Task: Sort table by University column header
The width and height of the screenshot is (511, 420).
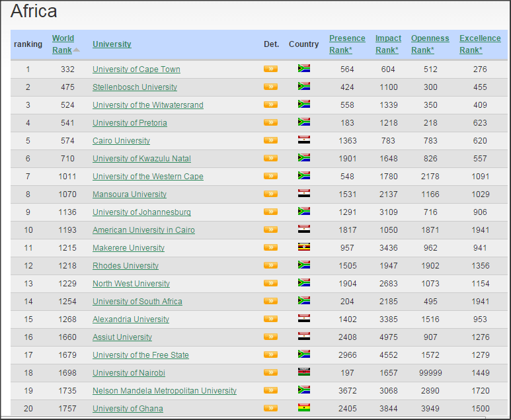Action: tap(112, 44)
